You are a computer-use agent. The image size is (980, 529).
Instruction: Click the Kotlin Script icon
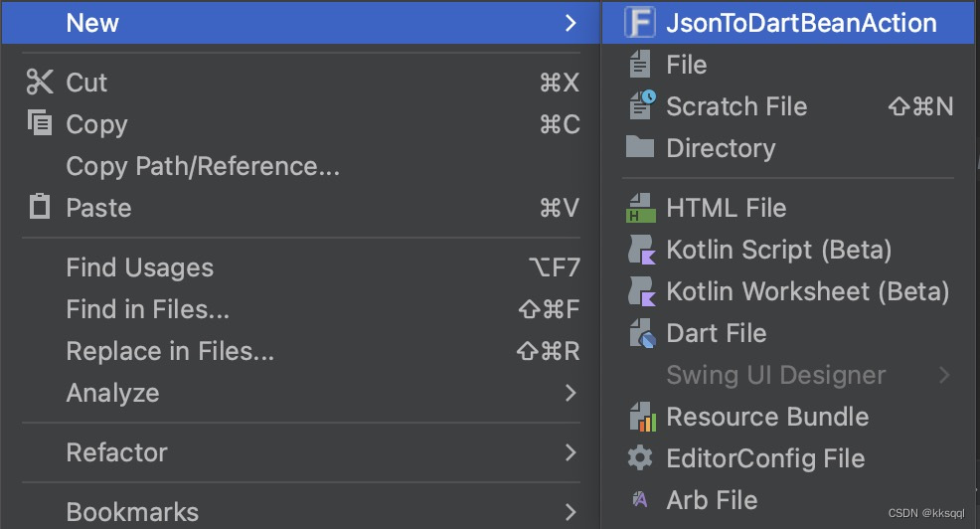click(x=641, y=250)
